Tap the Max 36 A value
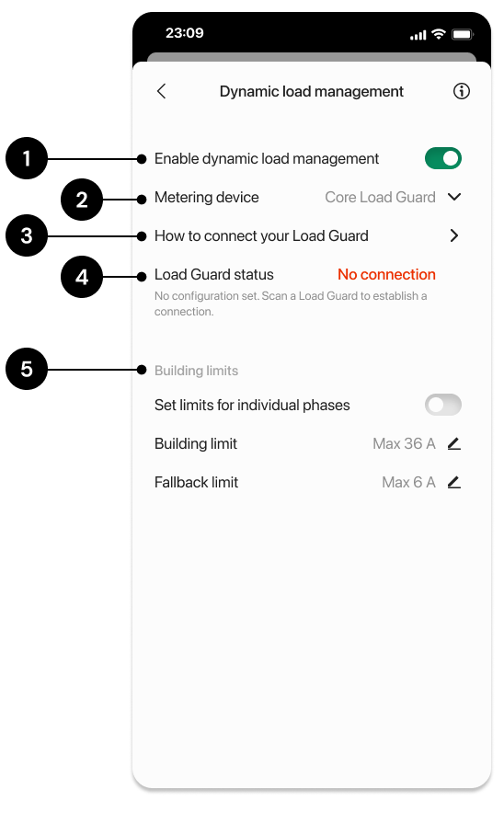This screenshot has height=813, width=504. (x=404, y=444)
